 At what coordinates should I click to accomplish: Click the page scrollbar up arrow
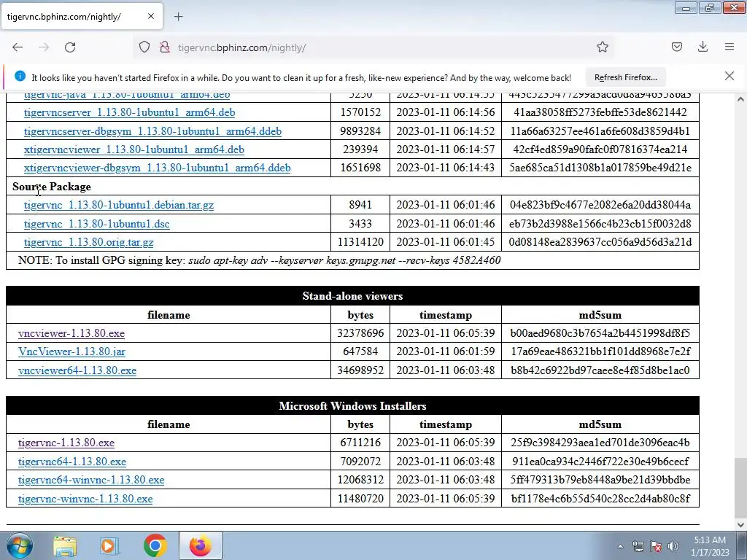740,99
